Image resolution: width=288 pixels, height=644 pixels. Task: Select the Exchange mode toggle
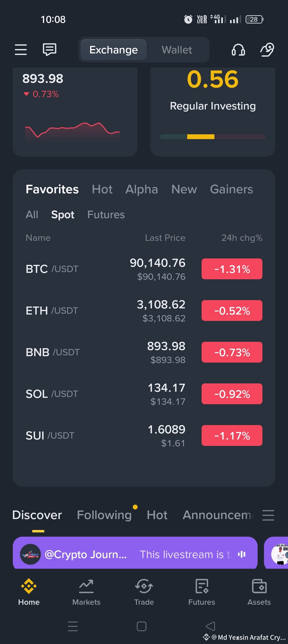click(x=114, y=50)
